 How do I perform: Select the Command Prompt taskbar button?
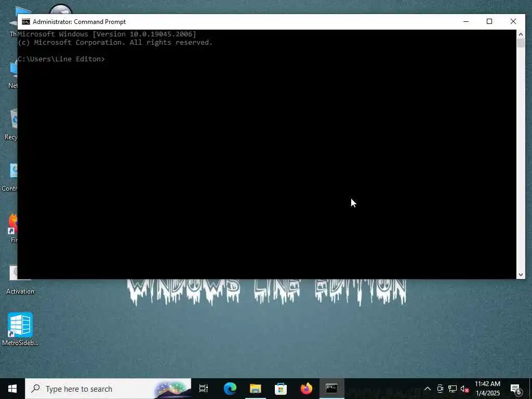click(331, 389)
